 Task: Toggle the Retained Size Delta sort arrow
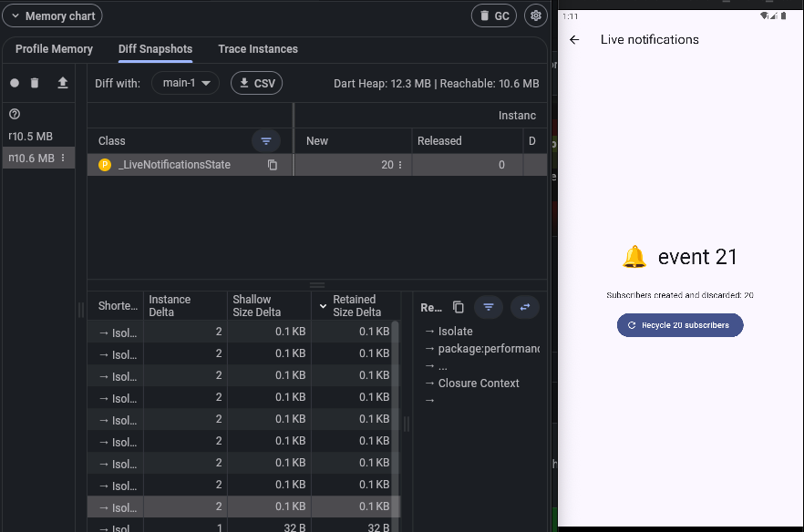pos(323,306)
